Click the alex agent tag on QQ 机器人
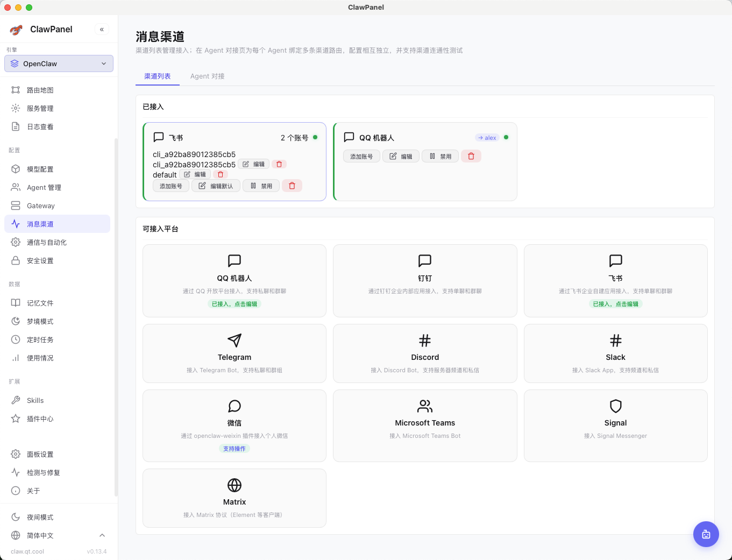Image resolution: width=732 pixels, height=560 pixels. [x=487, y=138]
